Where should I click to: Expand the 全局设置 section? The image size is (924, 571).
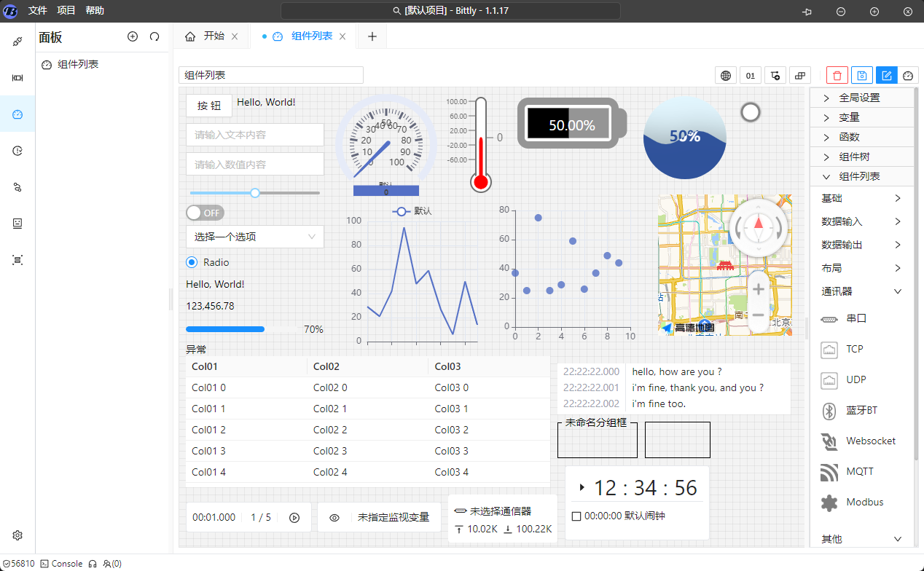coord(859,98)
